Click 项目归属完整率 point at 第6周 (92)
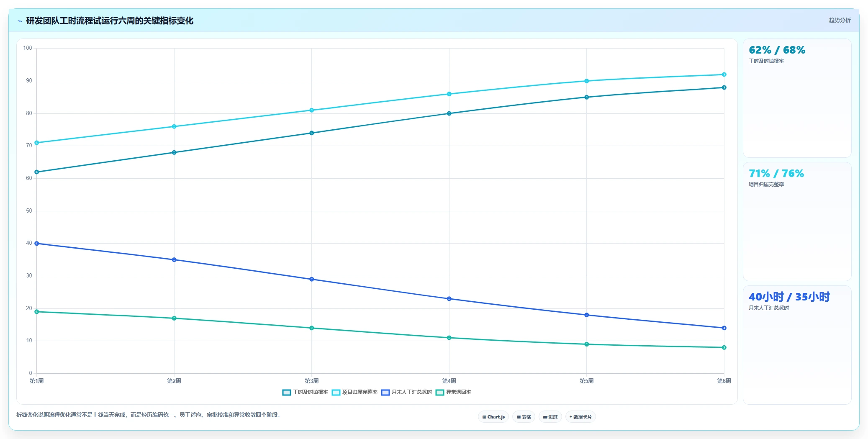868x439 pixels. coord(724,74)
